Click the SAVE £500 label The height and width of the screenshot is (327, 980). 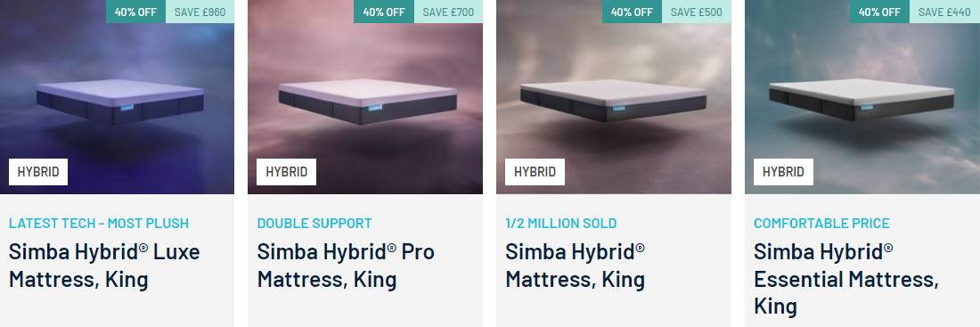pos(697,12)
